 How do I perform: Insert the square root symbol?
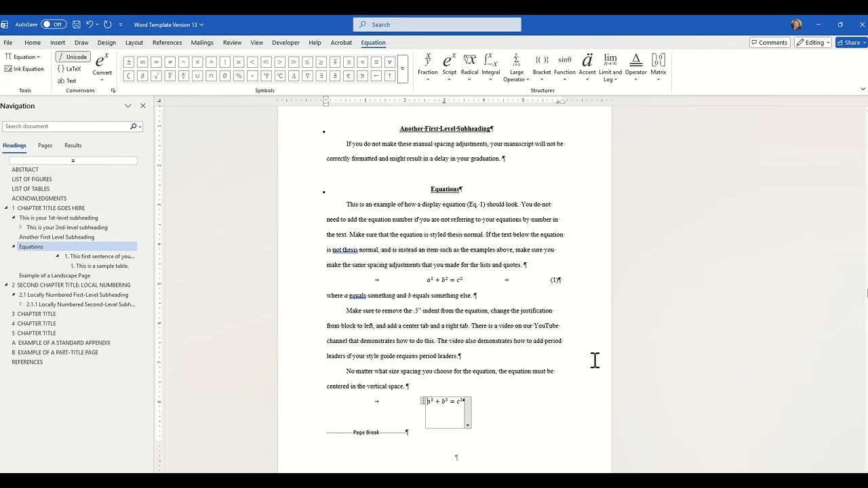click(156, 76)
